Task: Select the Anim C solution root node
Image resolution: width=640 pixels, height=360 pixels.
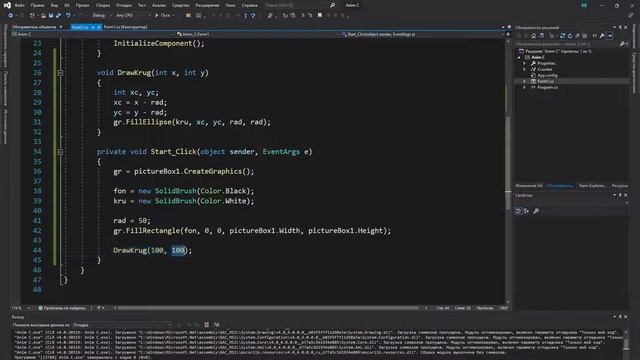Action: (x=556, y=51)
